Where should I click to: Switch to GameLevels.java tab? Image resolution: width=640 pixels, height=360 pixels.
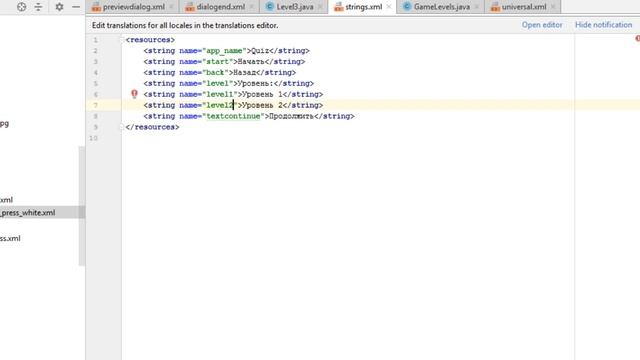click(442, 7)
